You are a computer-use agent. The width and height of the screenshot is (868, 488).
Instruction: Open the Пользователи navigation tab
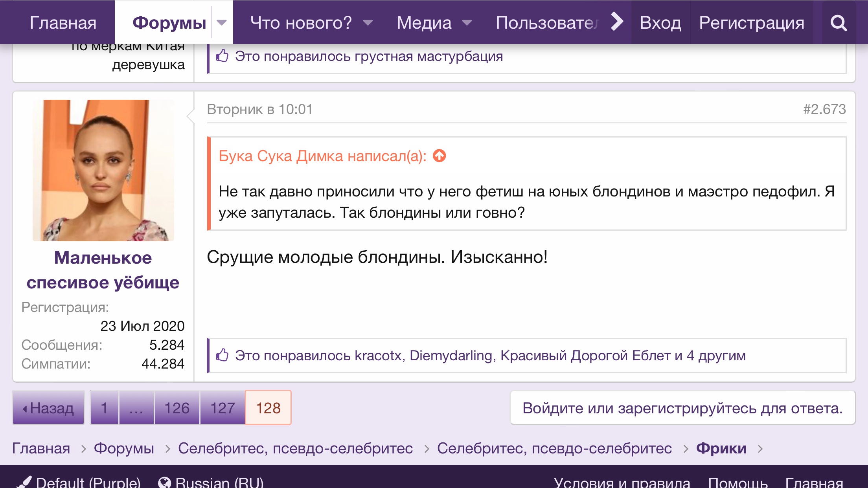(x=546, y=23)
